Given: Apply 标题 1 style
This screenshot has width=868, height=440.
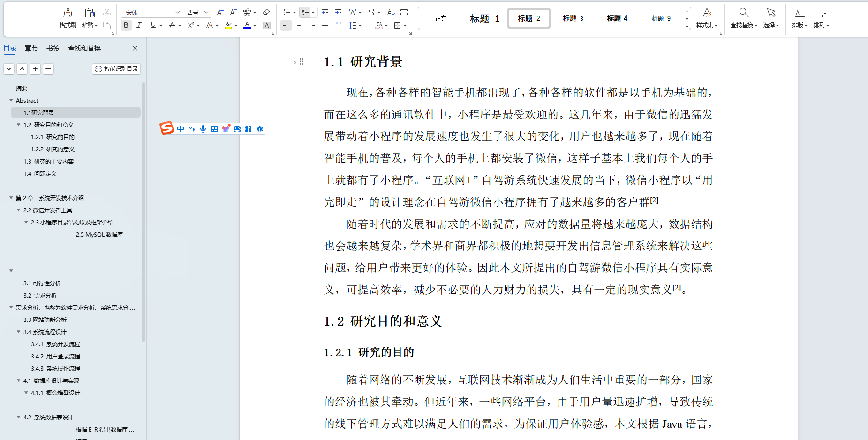Looking at the screenshot, I should pos(485,19).
